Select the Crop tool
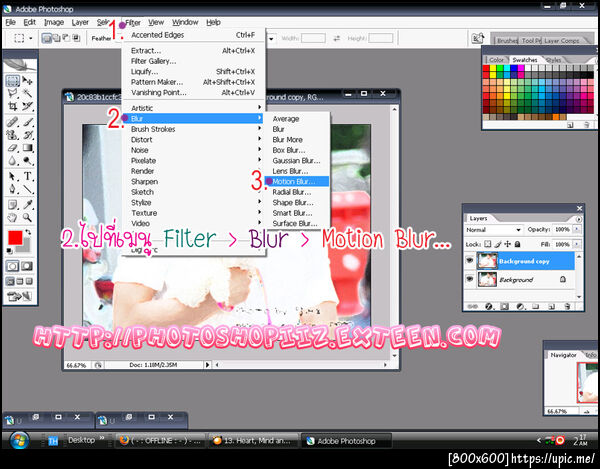The image size is (600, 469). pyautogui.click(x=12, y=106)
